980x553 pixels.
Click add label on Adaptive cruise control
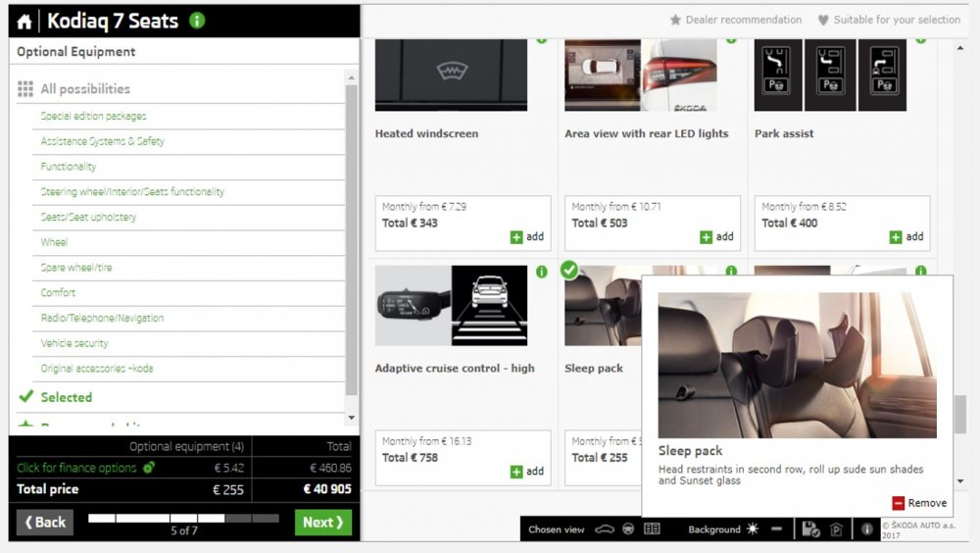click(535, 471)
